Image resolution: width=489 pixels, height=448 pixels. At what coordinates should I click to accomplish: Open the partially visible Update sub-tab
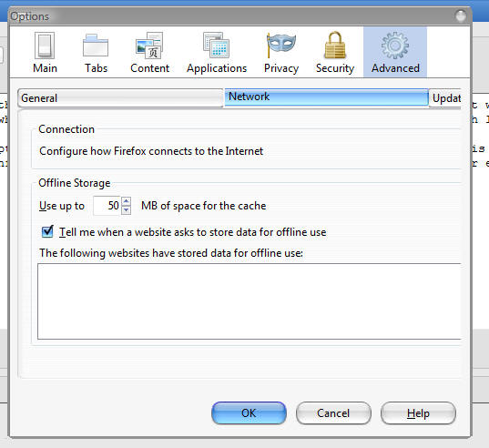click(x=445, y=98)
